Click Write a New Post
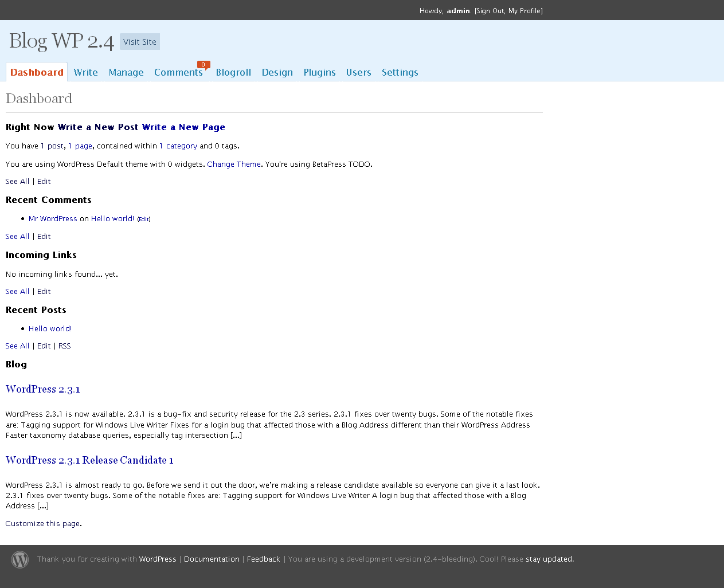The height and width of the screenshot is (588, 724). 98,127
